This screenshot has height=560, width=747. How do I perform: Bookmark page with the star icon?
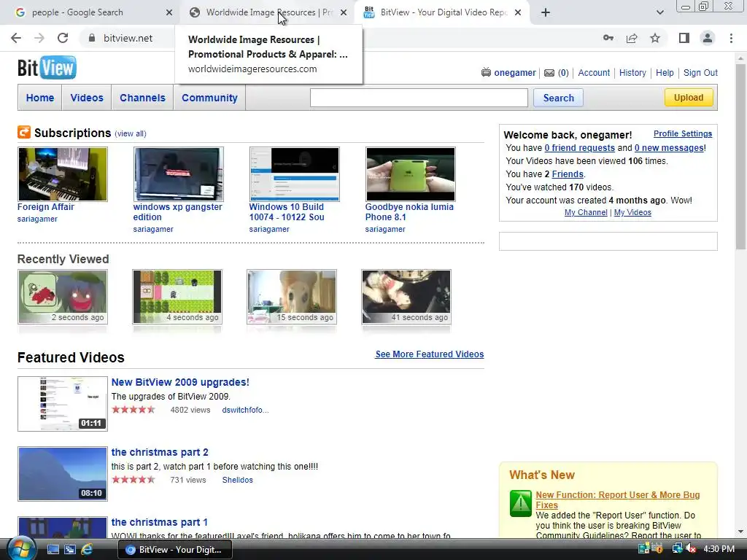coord(656,38)
